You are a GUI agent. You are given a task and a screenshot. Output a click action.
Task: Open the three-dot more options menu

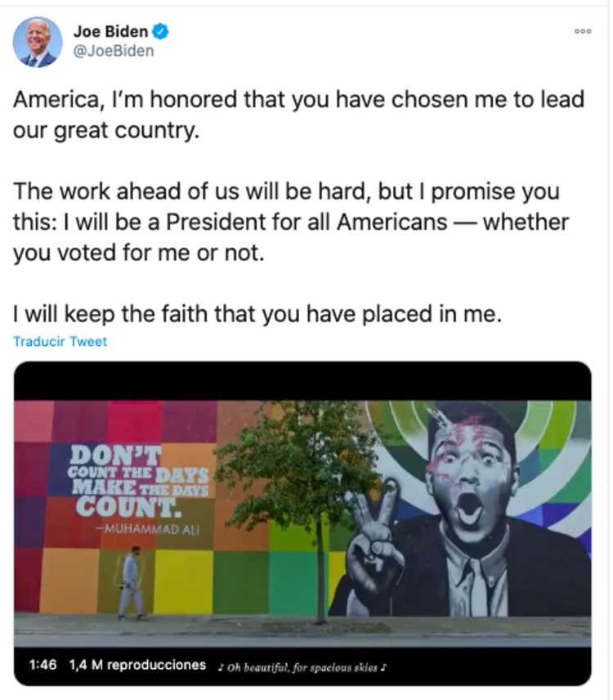coord(582,32)
